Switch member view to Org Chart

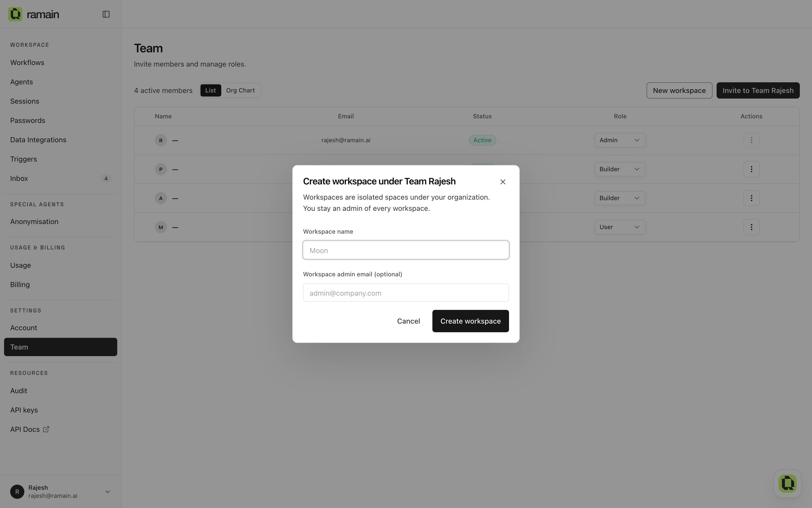click(x=240, y=90)
